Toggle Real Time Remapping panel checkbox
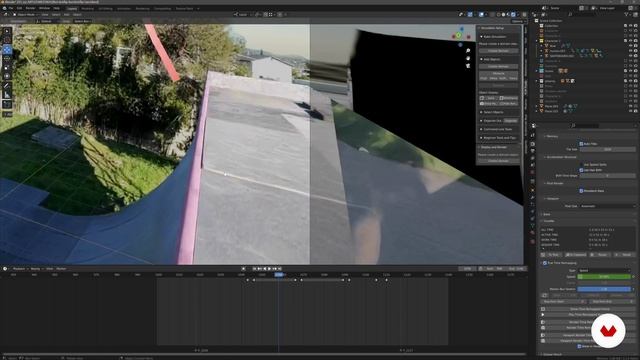Screen dimensions: 640x360 coord(545,263)
